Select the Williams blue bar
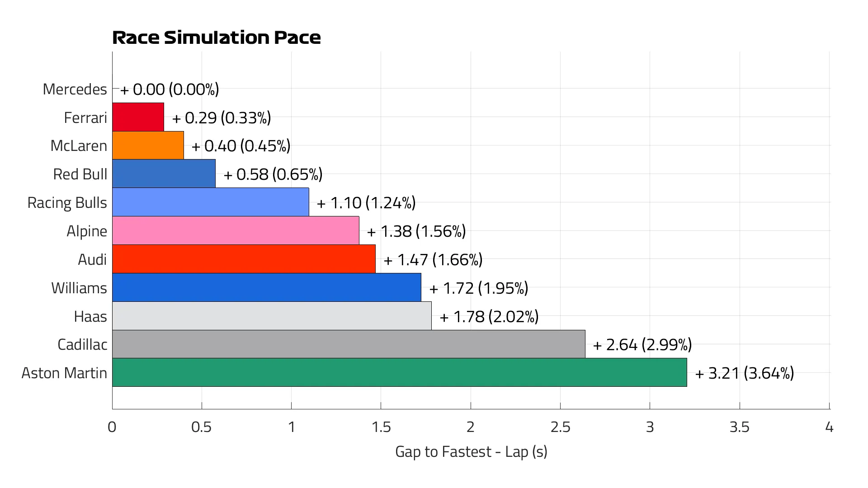The height and width of the screenshot is (488, 868). pos(267,287)
